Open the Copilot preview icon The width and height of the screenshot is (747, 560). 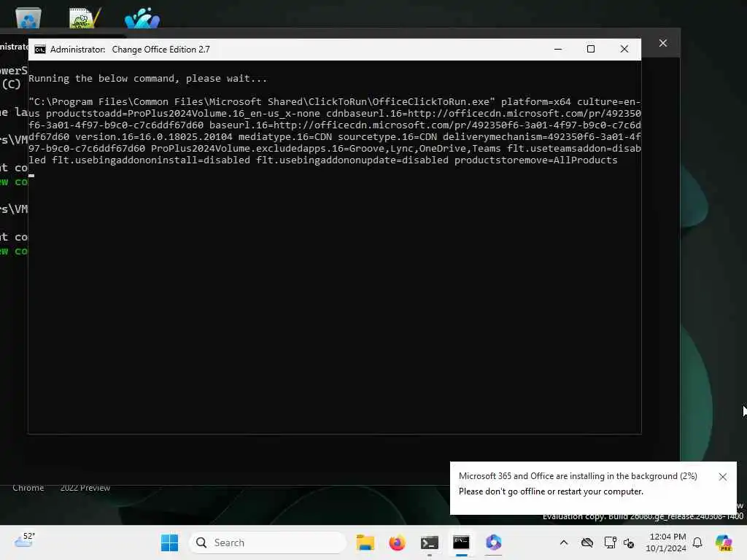coord(724,542)
